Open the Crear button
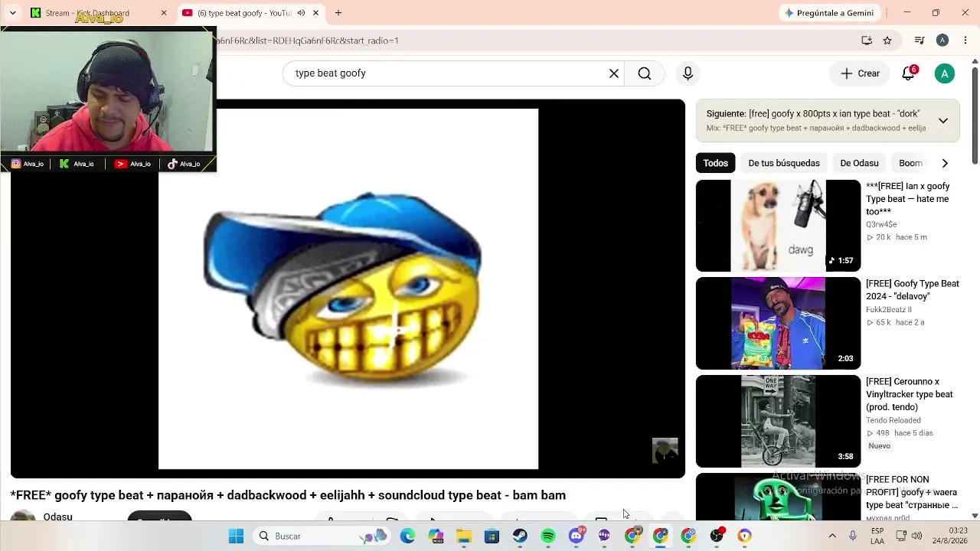The width and height of the screenshot is (980, 551). (861, 73)
